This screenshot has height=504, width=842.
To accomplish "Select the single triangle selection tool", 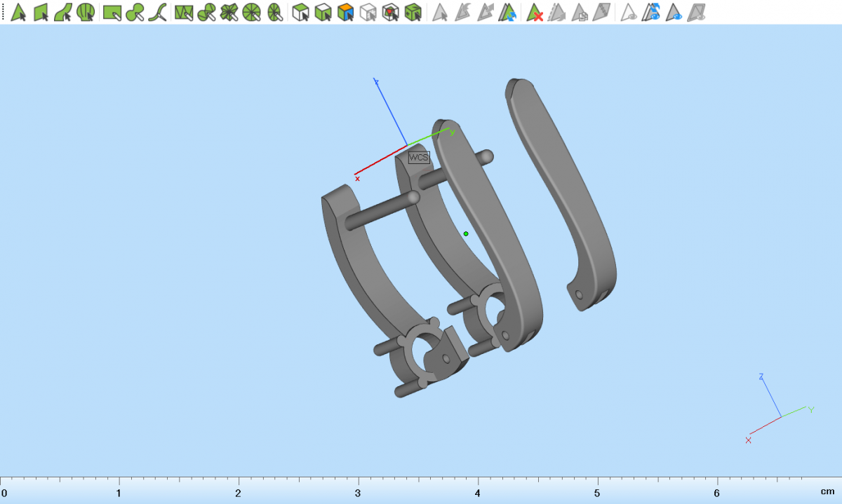I will click(19, 12).
